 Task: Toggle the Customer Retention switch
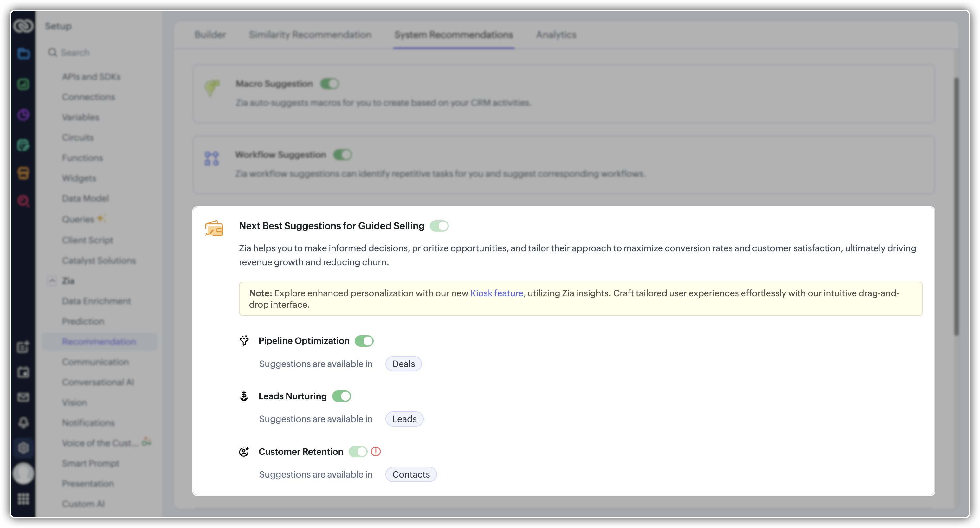pyautogui.click(x=358, y=452)
